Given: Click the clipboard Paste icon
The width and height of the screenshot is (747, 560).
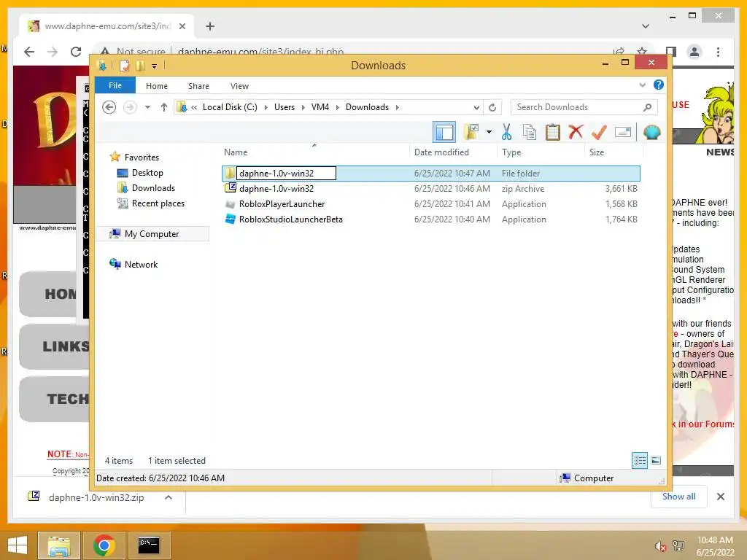Looking at the screenshot, I should [553, 132].
